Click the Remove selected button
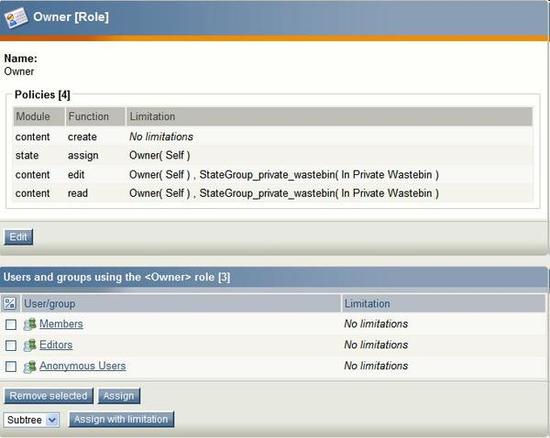 coord(48,396)
